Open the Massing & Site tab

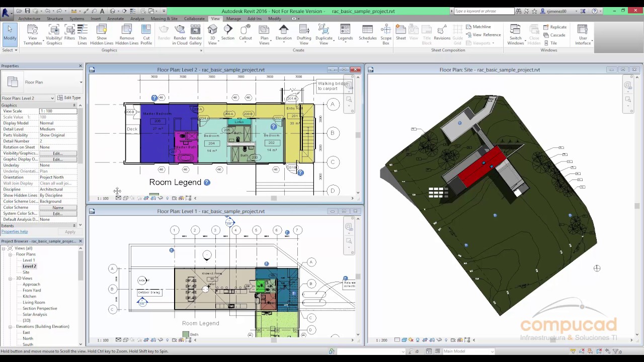point(164,19)
